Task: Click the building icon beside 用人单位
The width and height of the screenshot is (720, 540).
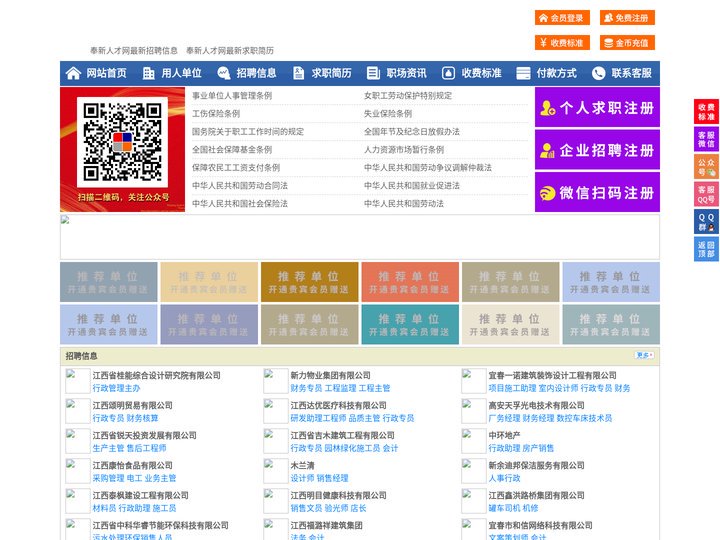Action: click(x=148, y=73)
